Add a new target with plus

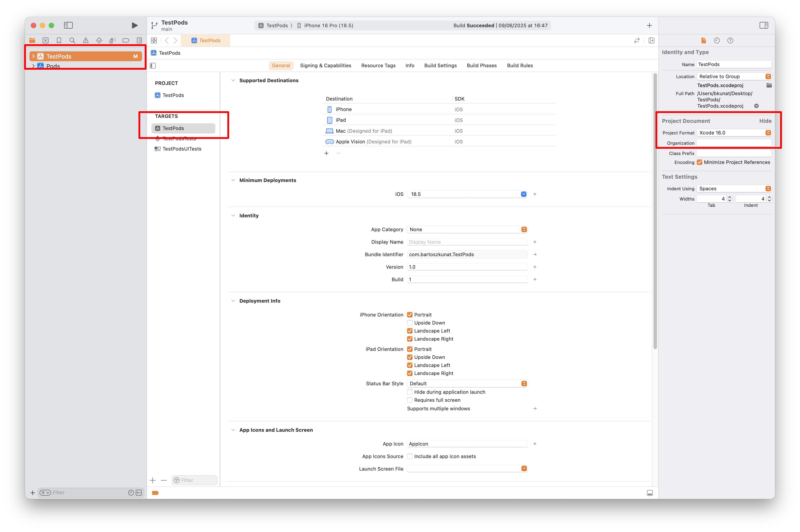153,480
